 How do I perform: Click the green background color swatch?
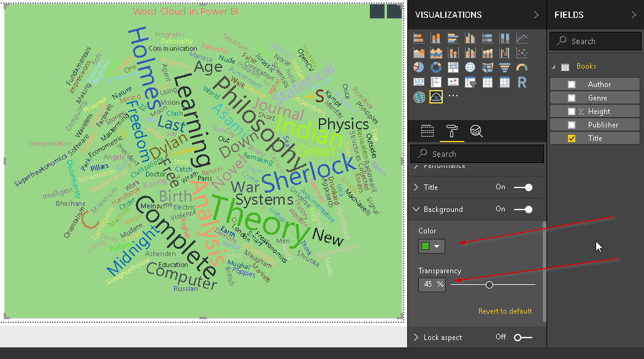point(426,246)
